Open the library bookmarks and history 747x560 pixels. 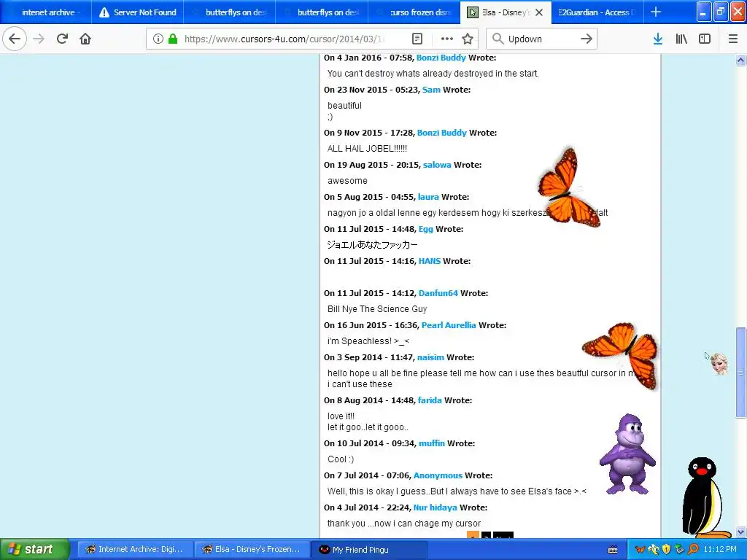[x=681, y=39]
